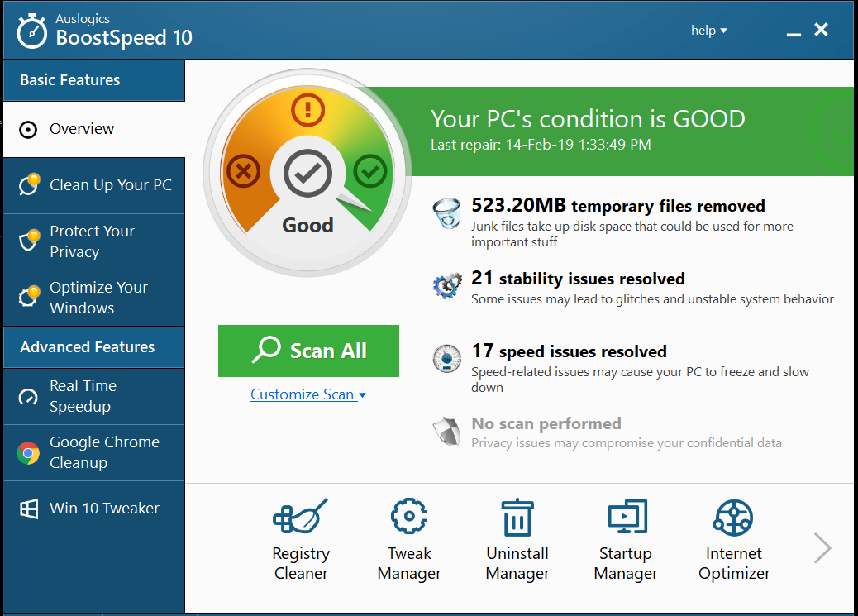Click the Registry Cleaner label

click(300, 563)
